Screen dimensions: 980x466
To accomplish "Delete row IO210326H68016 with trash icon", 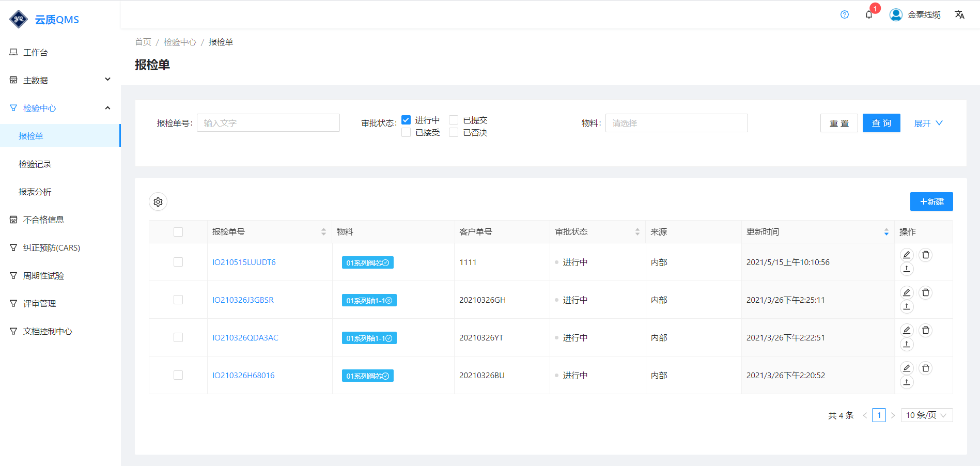I will (926, 368).
